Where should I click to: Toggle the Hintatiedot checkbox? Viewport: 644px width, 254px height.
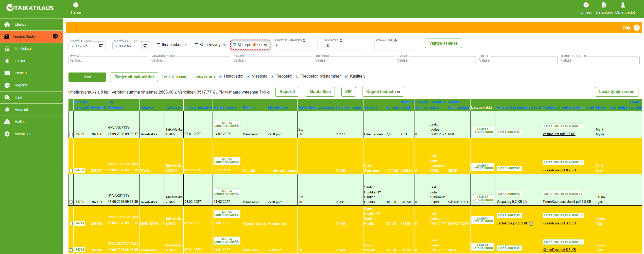point(221,76)
